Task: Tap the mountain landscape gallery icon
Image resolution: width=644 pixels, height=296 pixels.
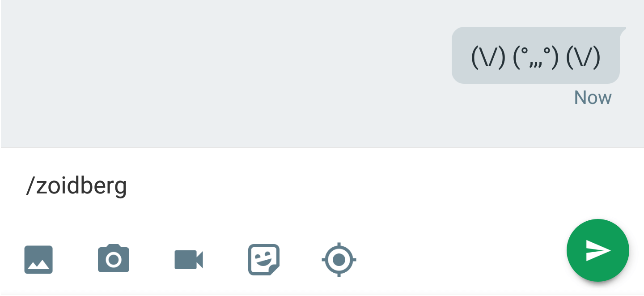Action: pos(38,259)
